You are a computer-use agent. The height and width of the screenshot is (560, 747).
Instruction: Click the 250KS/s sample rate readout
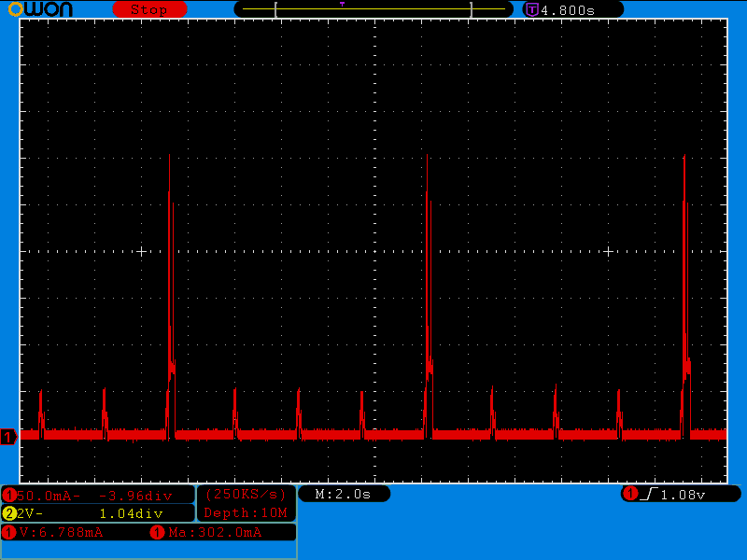(246, 494)
